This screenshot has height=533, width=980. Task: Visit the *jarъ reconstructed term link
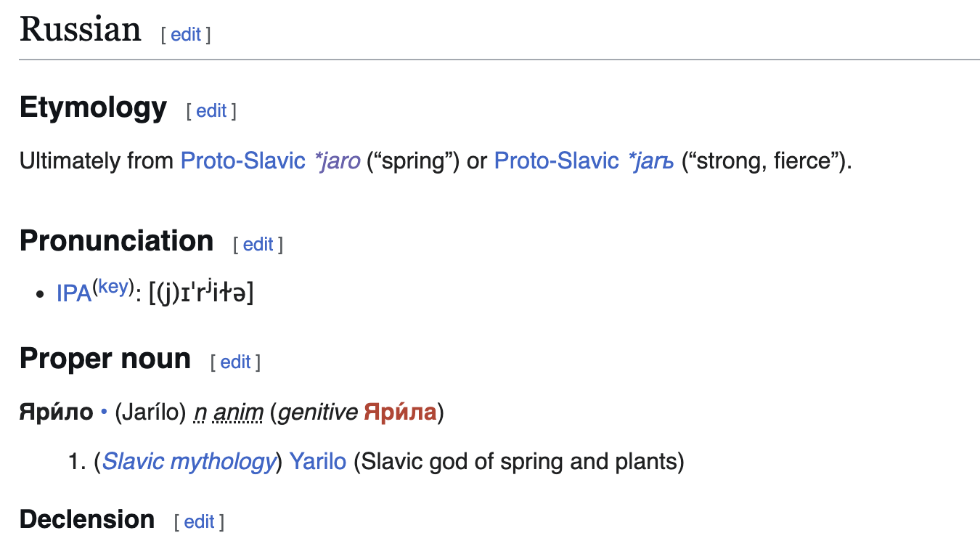coord(651,160)
